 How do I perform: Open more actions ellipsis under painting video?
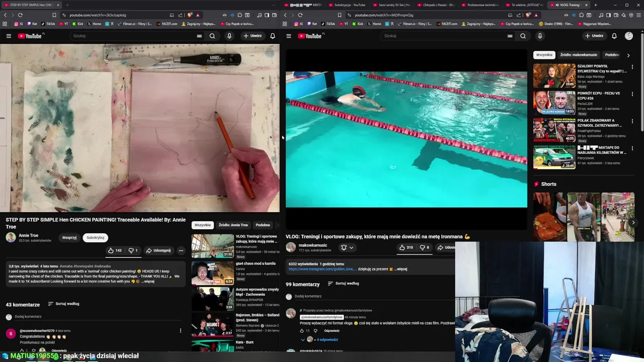click(x=181, y=250)
